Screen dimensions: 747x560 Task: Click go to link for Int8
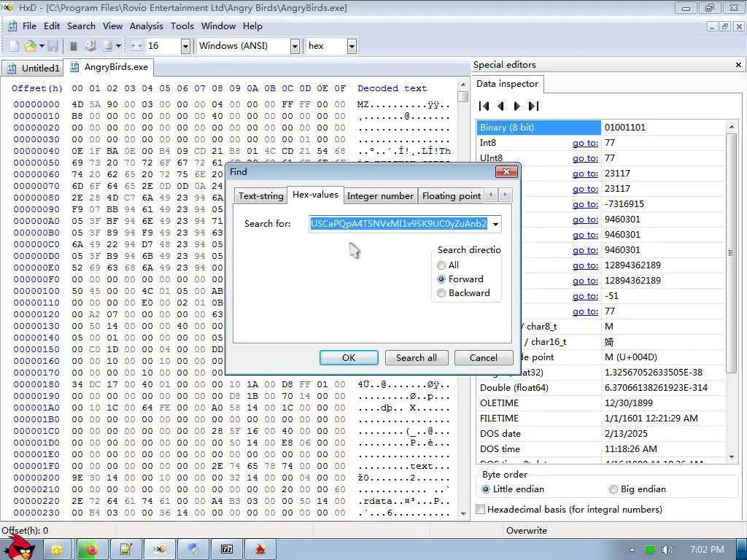pyautogui.click(x=585, y=143)
